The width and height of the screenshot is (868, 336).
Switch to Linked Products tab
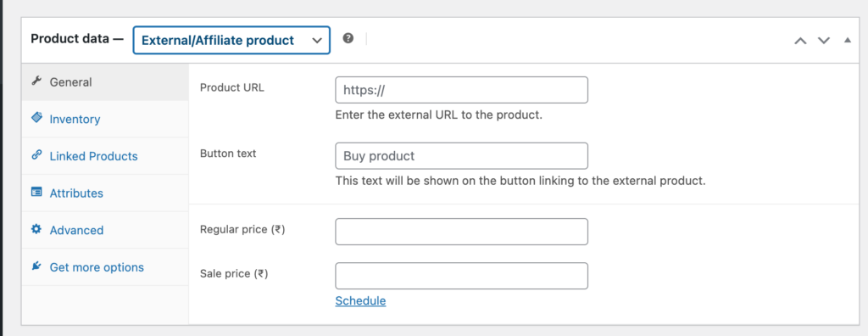(x=105, y=156)
